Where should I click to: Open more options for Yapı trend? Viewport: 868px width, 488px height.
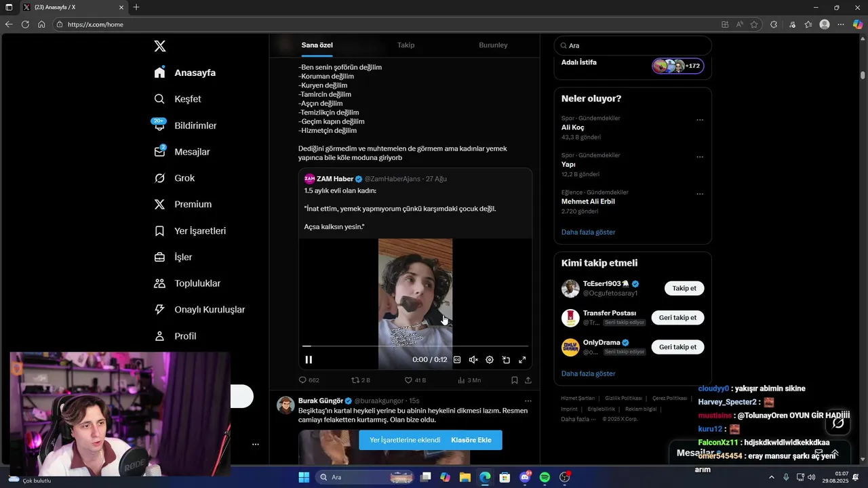700,157
